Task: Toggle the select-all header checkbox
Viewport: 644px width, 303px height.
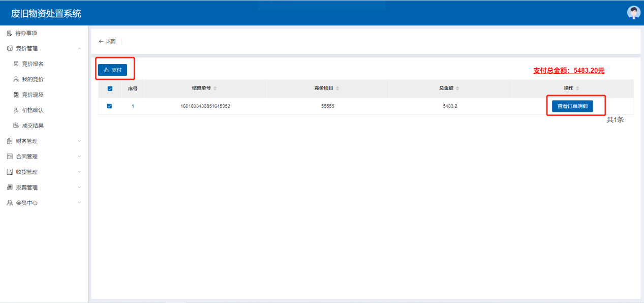Action: pyautogui.click(x=110, y=88)
